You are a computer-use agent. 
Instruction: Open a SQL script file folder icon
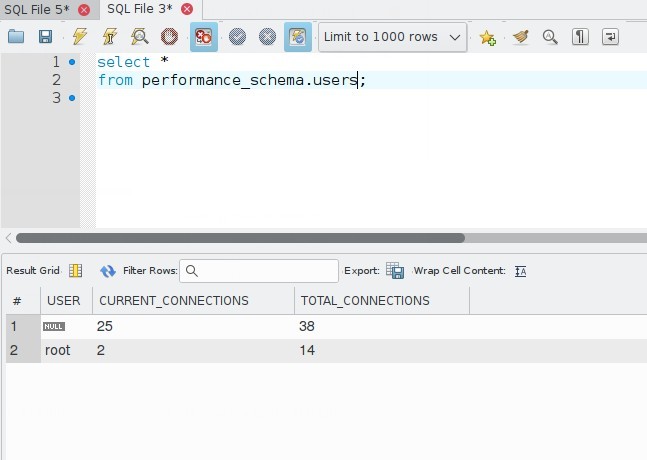pos(16,37)
